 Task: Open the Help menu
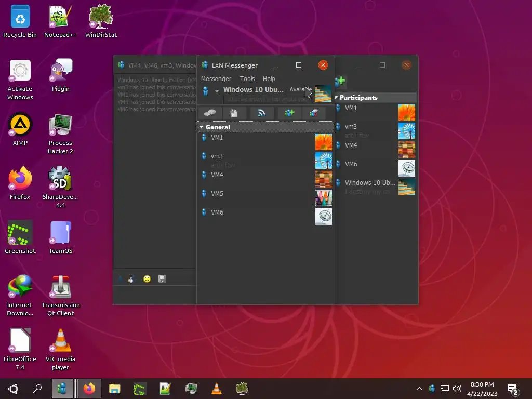[269, 79]
